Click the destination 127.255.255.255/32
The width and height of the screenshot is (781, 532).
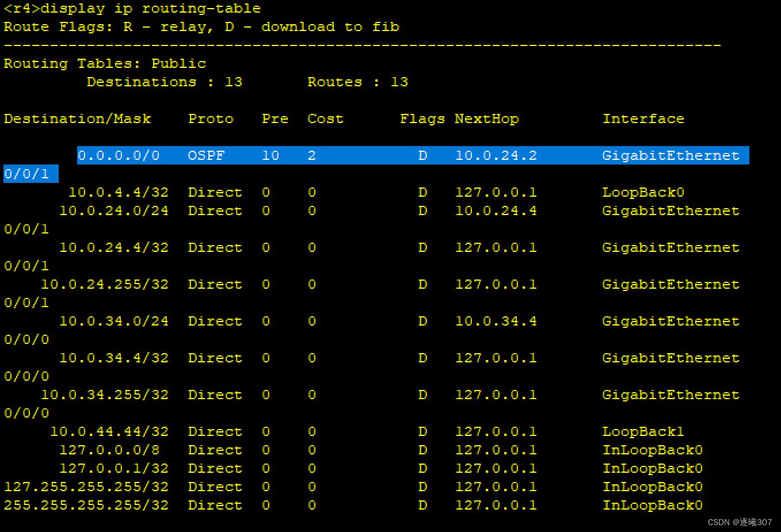[86, 487]
